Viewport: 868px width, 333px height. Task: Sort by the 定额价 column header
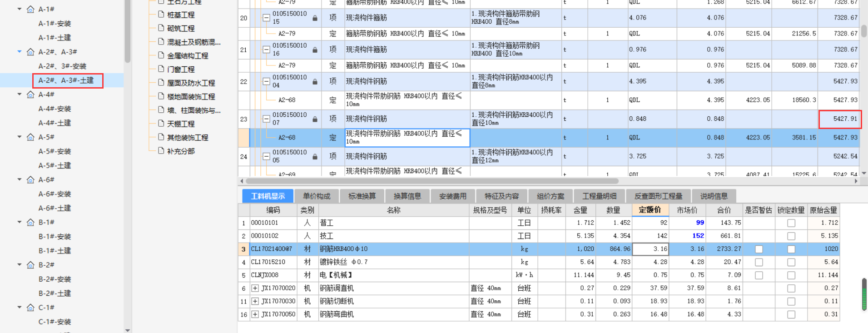(650, 210)
